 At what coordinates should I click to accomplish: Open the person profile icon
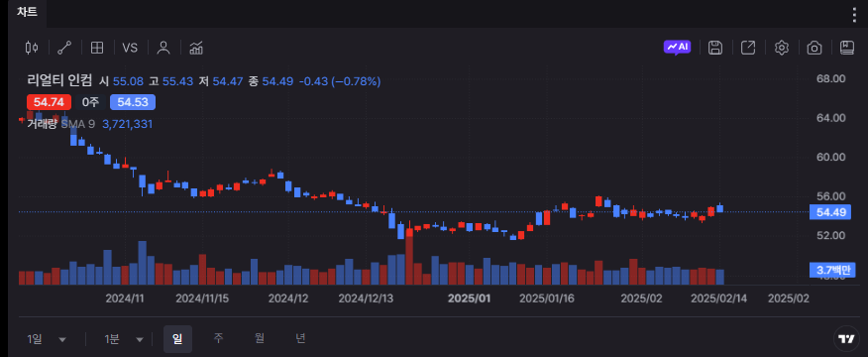coord(163,48)
